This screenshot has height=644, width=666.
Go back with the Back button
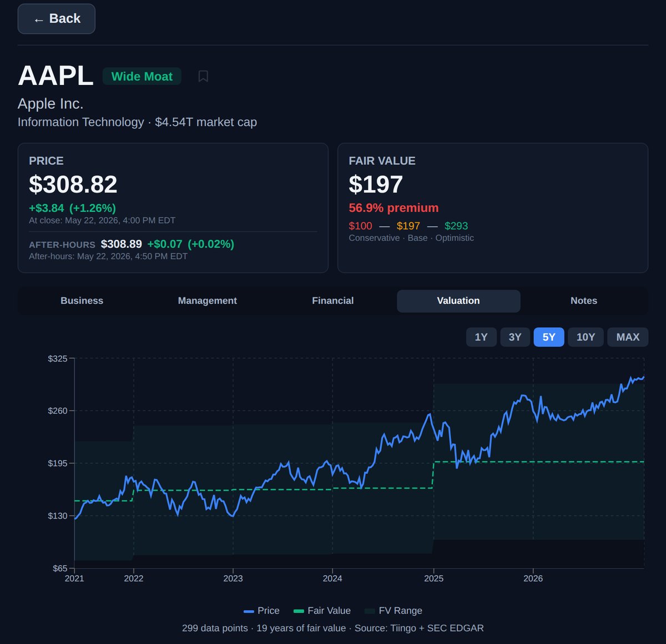coord(56,19)
